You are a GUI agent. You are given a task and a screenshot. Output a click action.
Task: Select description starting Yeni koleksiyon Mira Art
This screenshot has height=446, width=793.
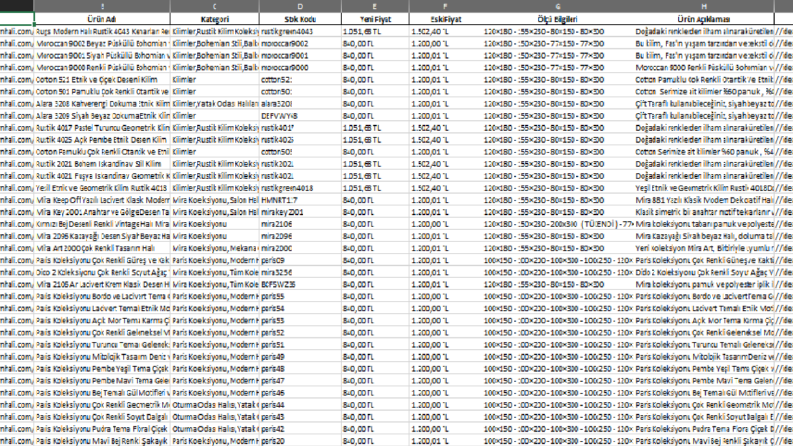(x=703, y=248)
